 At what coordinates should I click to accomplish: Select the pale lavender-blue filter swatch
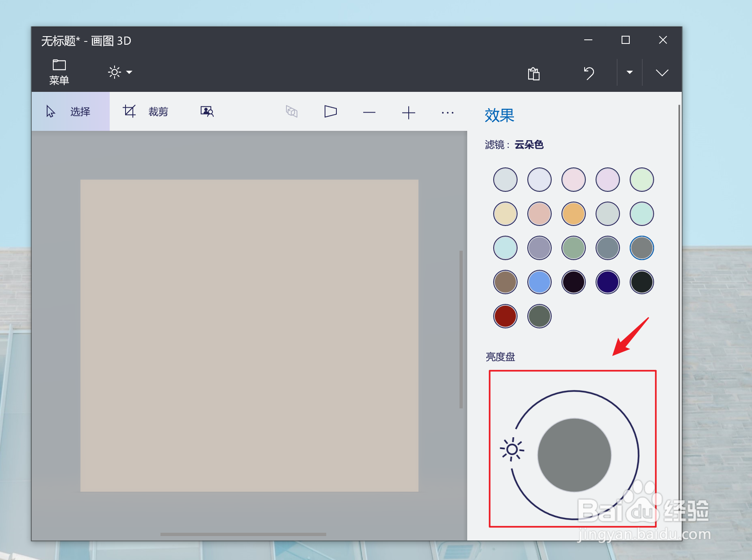tap(540, 180)
